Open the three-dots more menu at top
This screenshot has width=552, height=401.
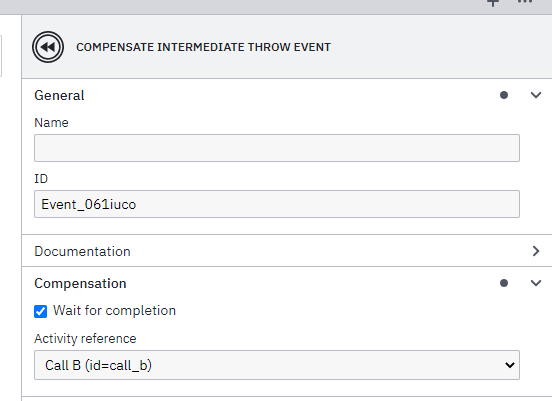[x=525, y=2]
